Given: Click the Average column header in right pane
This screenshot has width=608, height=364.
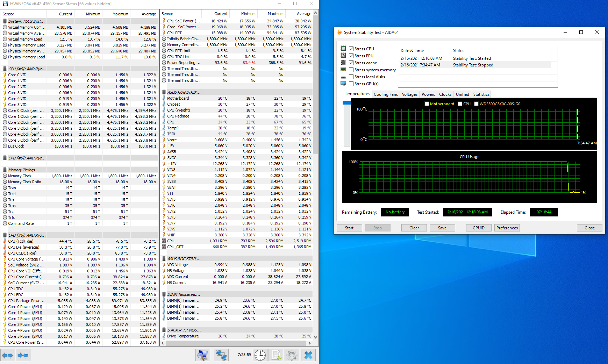Looking at the screenshot, I should (299, 14).
